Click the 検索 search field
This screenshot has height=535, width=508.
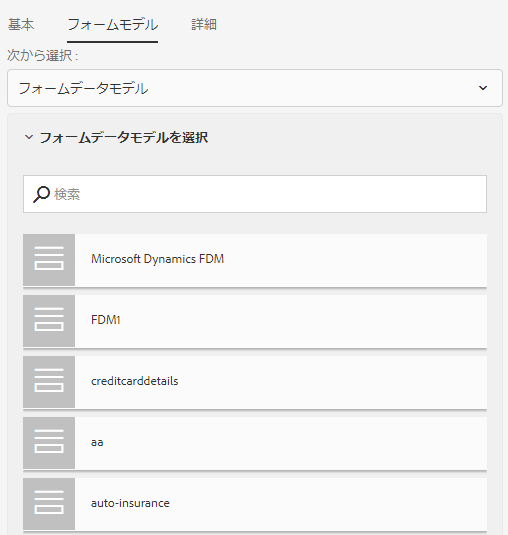point(255,194)
